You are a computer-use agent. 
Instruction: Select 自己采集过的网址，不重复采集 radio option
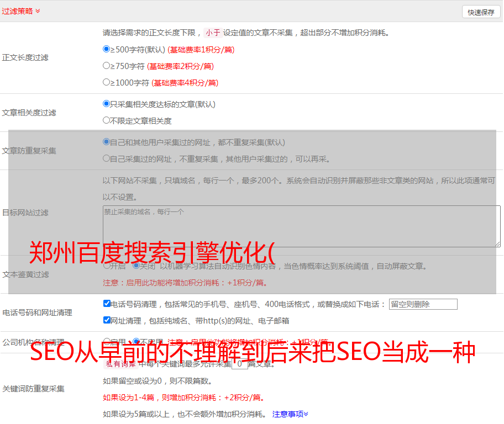[107, 158]
